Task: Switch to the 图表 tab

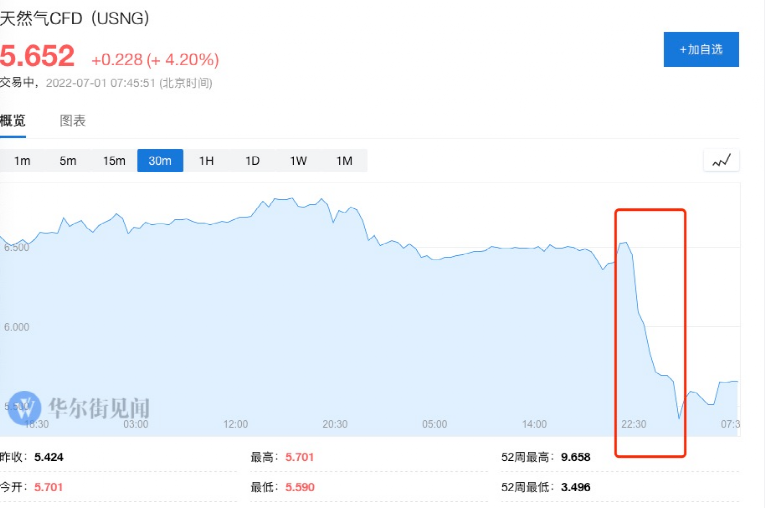Action: [73, 121]
